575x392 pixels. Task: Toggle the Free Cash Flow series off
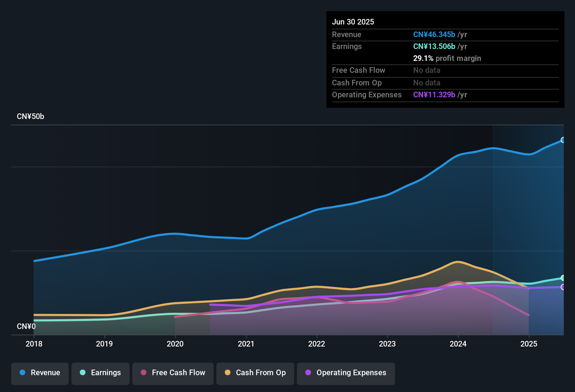[x=173, y=373]
